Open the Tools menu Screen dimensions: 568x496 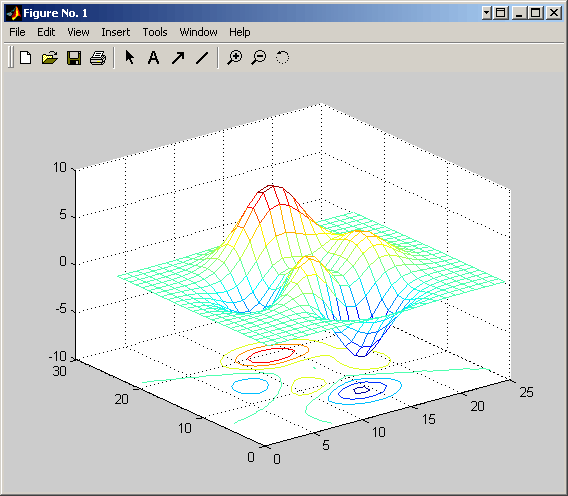tap(155, 32)
